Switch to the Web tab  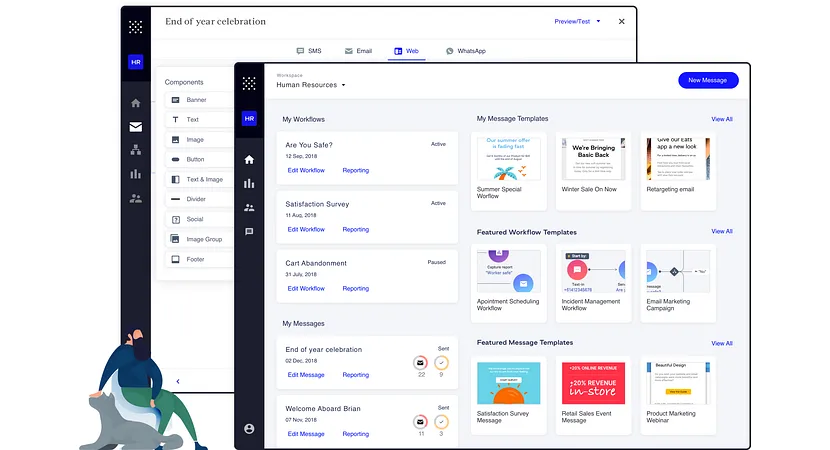(x=407, y=51)
